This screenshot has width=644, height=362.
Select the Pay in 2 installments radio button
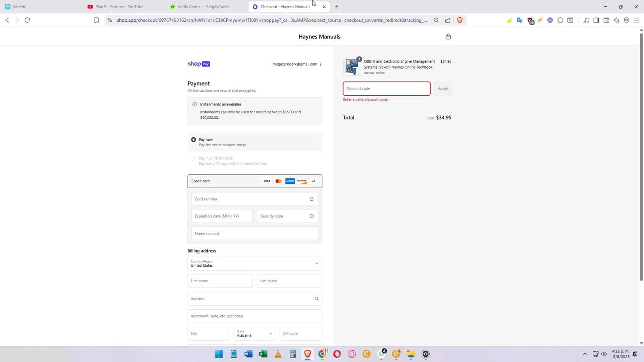pos(194,159)
